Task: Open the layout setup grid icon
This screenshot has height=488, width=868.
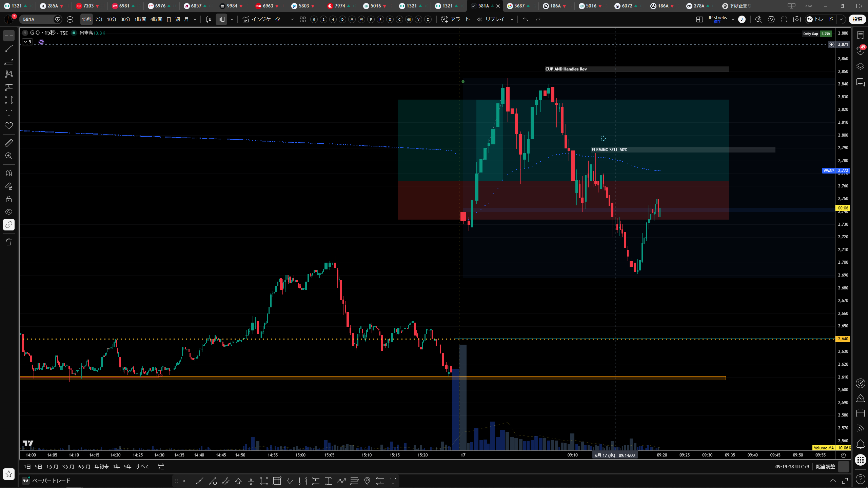Action: (699, 19)
